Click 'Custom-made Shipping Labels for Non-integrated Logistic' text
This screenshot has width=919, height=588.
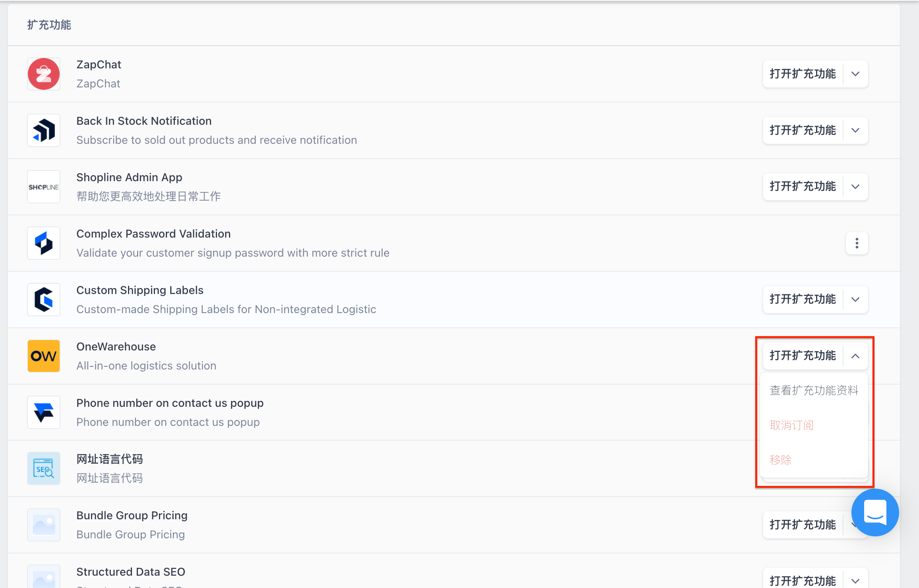226,309
